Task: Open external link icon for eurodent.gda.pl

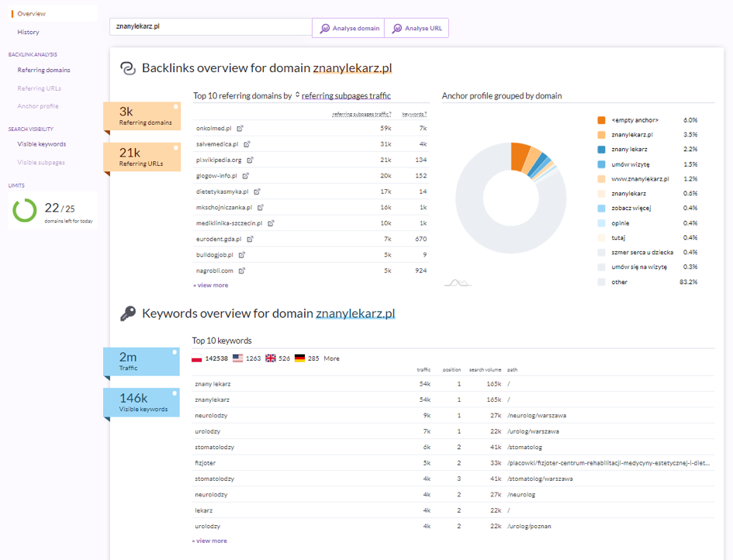Action: (250, 239)
